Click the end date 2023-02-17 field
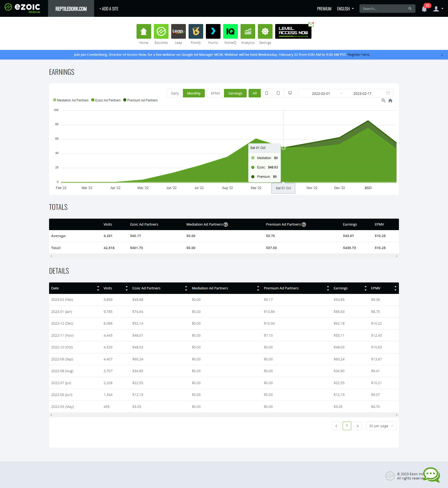448x488 pixels. 362,93
